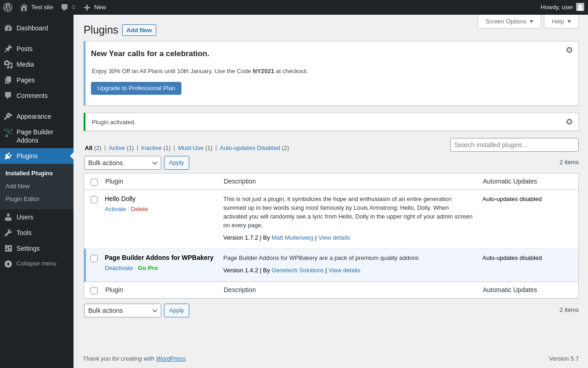The height and width of the screenshot is (368, 588).
Task: Dismiss the New Year promotion notice
Action: pyautogui.click(x=569, y=50)
